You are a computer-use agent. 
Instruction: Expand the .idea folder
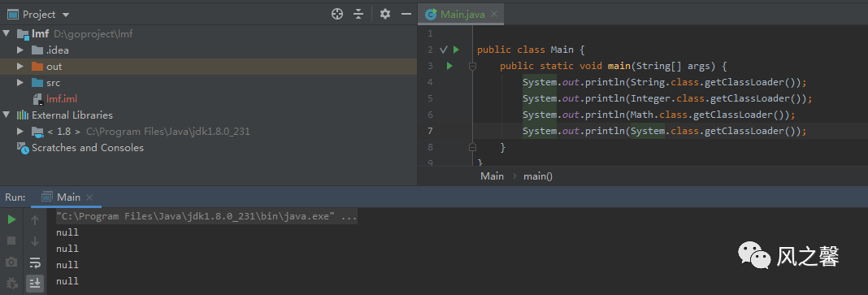[x=20, y=50]
